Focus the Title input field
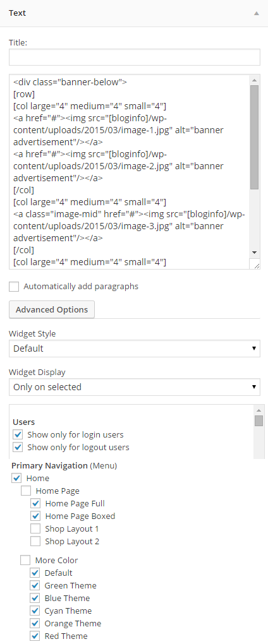Viewport: 268px width, 644px height. tap(135, 57)
